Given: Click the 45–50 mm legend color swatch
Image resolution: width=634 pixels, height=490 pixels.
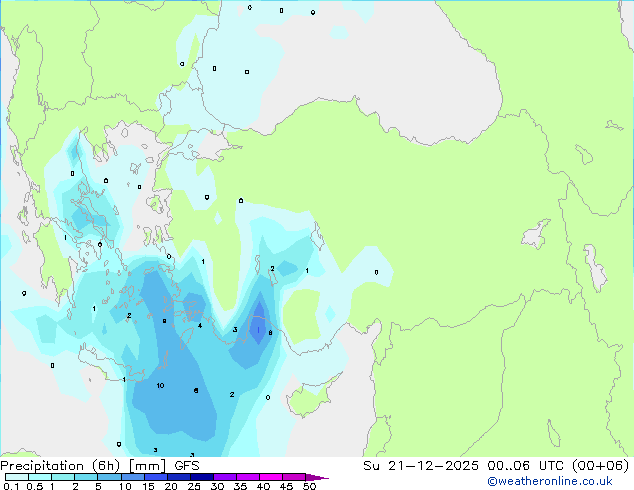Looking at the screenshot, I should (294, 477).
